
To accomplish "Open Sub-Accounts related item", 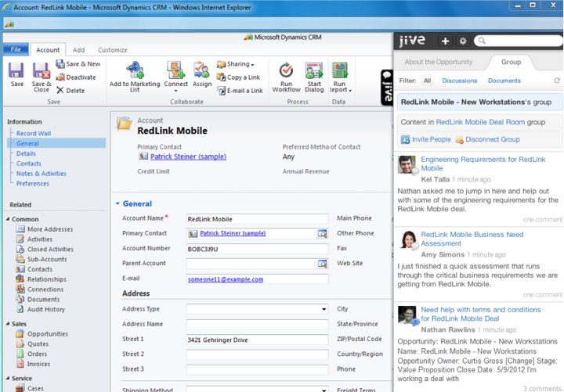I will coord(41,260).
